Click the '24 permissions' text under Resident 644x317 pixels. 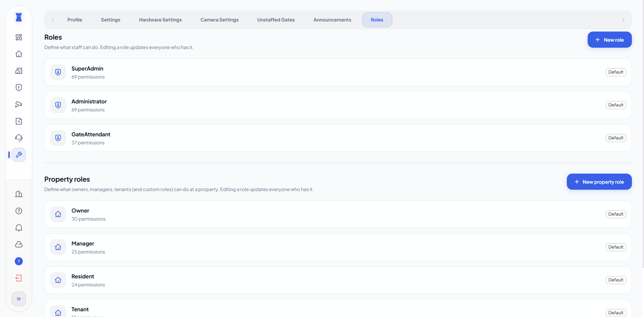(88, 285)
